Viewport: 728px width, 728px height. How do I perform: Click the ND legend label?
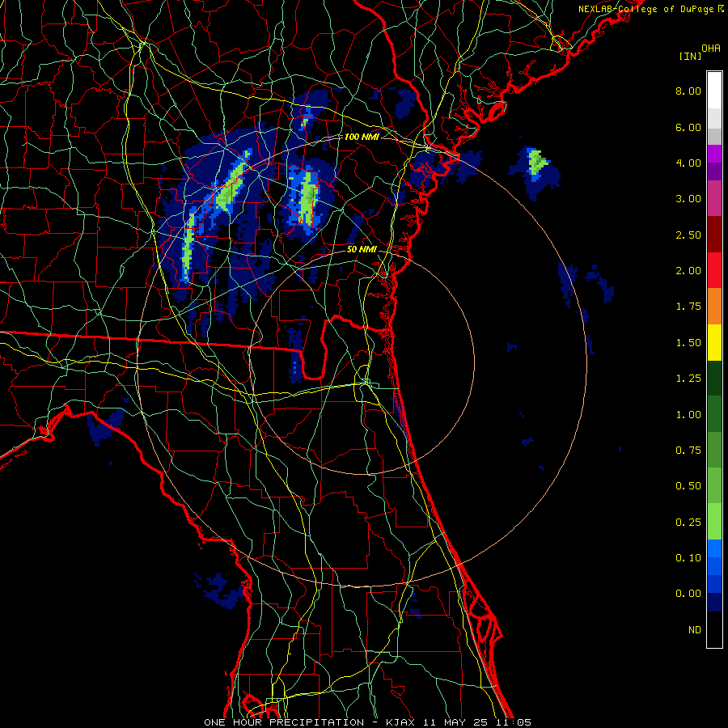tap(695, 630)
